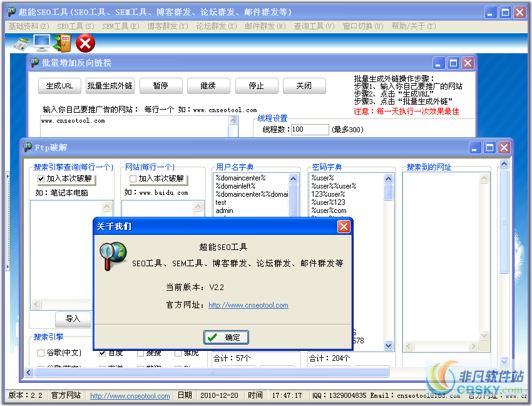532x406 pixels.
Task: Confirm with the 确定 button
Action: pyautogui.click(x=226, y=337)
